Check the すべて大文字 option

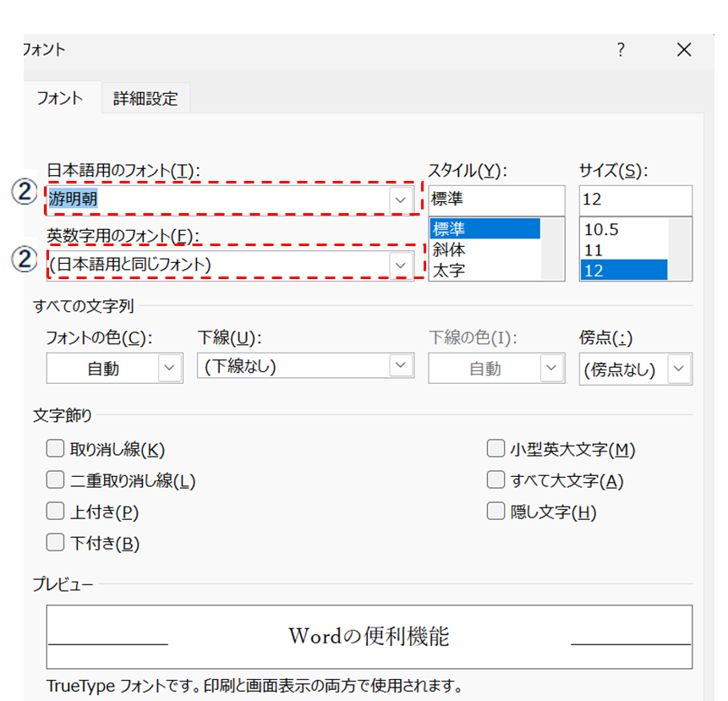[x=495, y=480]
